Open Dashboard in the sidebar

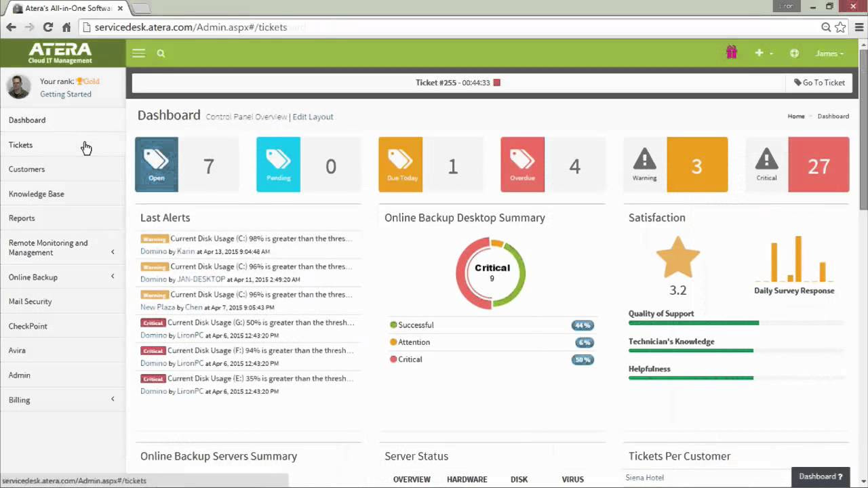27,120
